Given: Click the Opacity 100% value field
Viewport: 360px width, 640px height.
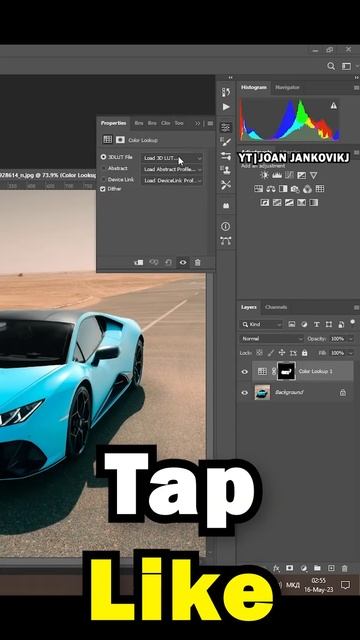Looking at the screenshot, I should [337, 339].
